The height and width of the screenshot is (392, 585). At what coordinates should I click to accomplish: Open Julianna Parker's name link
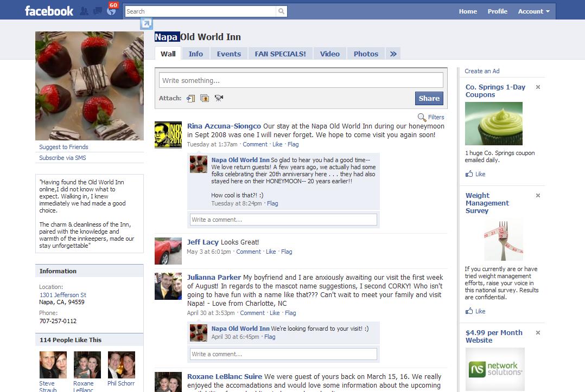click(x=214, y=278)
